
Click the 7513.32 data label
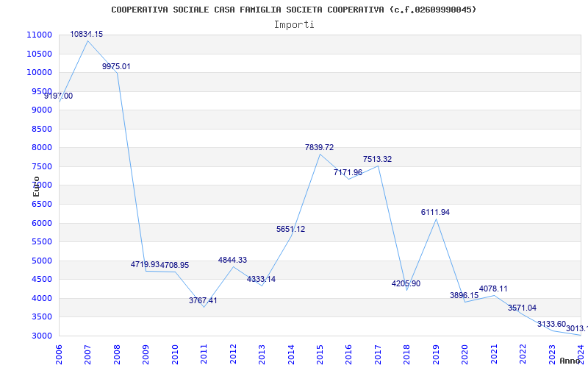pyautogui.click(x=377, y=159)
